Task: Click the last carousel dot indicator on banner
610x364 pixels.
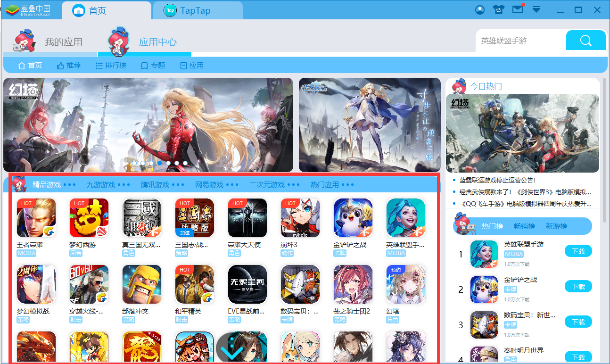Action: tap(185, 163)
